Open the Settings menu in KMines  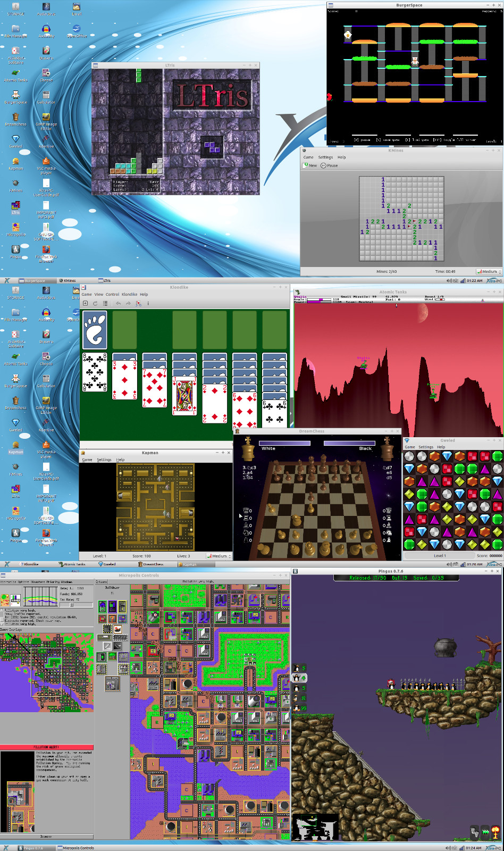pos(325,157)
